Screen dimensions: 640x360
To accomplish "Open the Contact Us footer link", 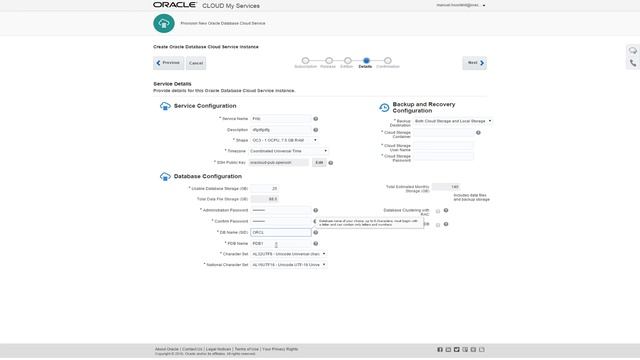I will [192, 349].
